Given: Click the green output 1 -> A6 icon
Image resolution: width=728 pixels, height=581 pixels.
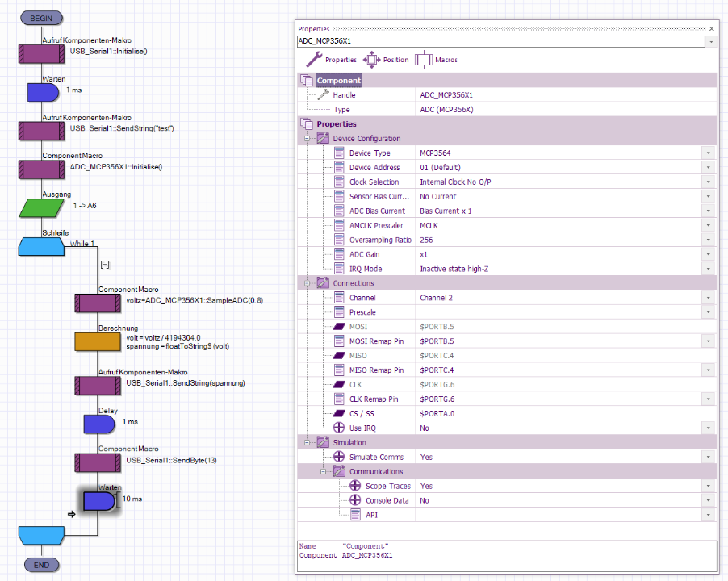Looking at the screenshot, I should 41,207.
